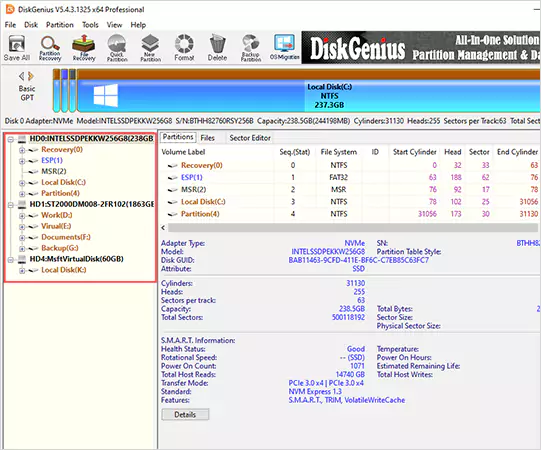The image size is (541, 450).
Task: Expand the Local Disk(K:) tree node
Action: coord(22,271)
